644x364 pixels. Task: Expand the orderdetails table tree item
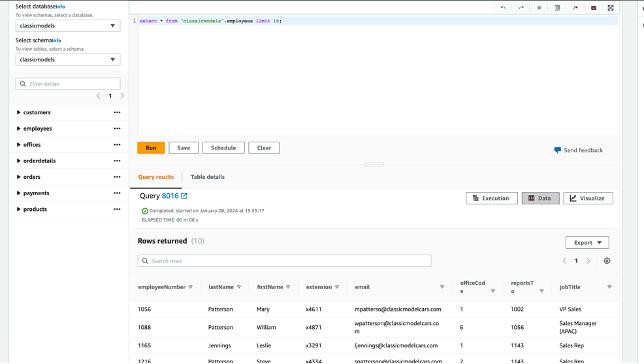pos(18,161)
